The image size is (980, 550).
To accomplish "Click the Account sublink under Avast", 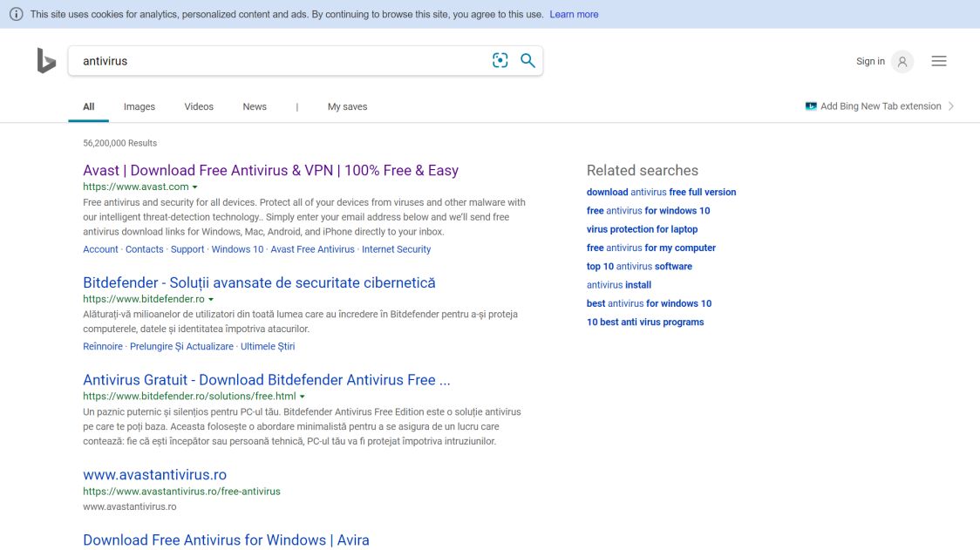I will click(100, 249).
